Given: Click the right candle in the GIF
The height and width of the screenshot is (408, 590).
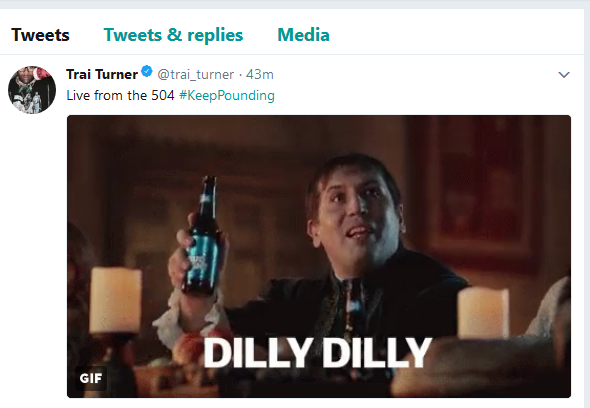Looking at the screenshot, I should pyautogui.click(x=483, y=312).
